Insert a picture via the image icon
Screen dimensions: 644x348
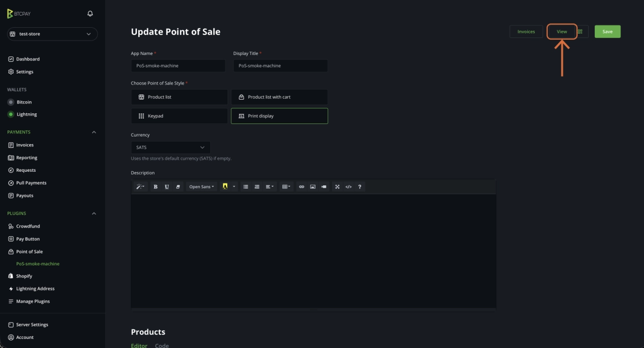pos(312,187)
